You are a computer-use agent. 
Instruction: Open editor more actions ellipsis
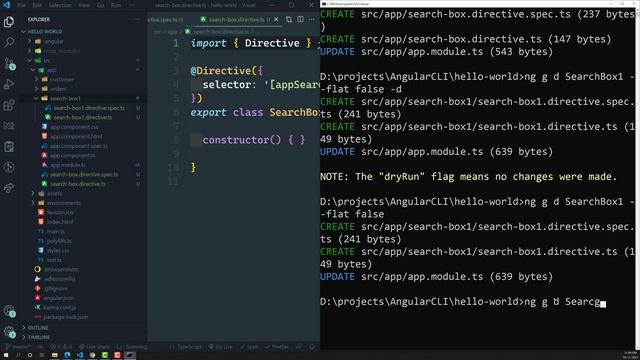311,19
